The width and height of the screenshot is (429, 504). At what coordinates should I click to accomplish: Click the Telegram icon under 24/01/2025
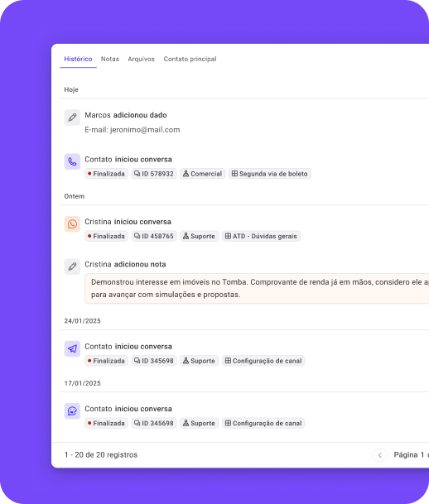(72, 348)
